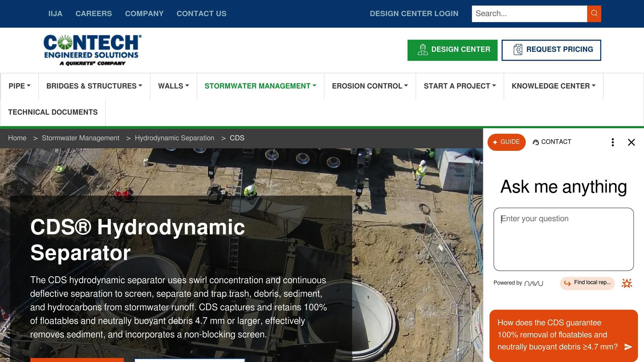Screen dimensions: 644x362
Task: Click the hard-hat engineer icon on DESIGN CENTER
Action: (x=423, y=49)
